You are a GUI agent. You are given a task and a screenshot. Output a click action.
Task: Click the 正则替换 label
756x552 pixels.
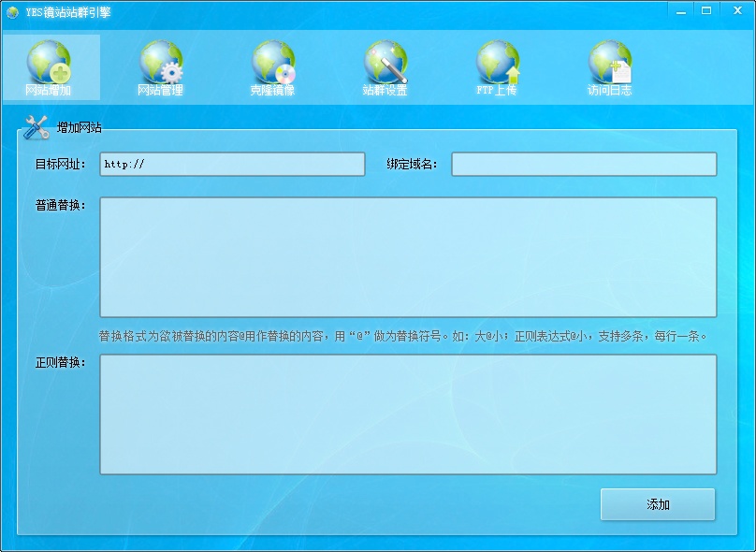(60, 362)
